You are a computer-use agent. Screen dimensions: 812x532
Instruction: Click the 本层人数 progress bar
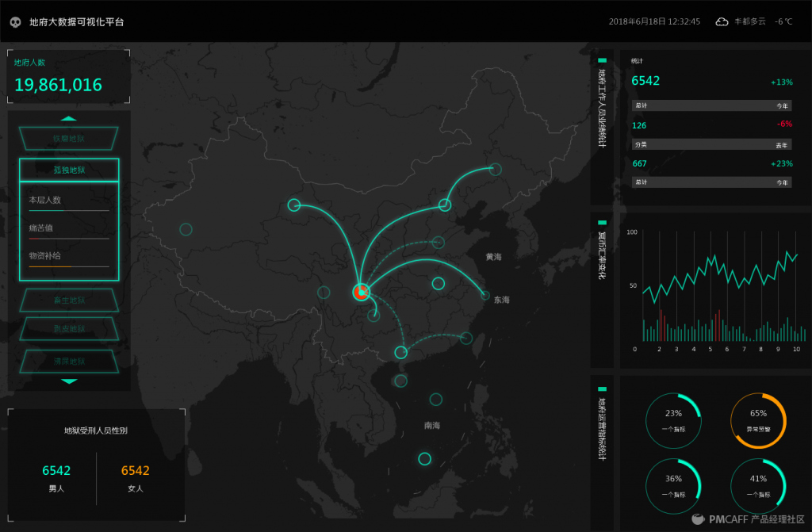69,211
